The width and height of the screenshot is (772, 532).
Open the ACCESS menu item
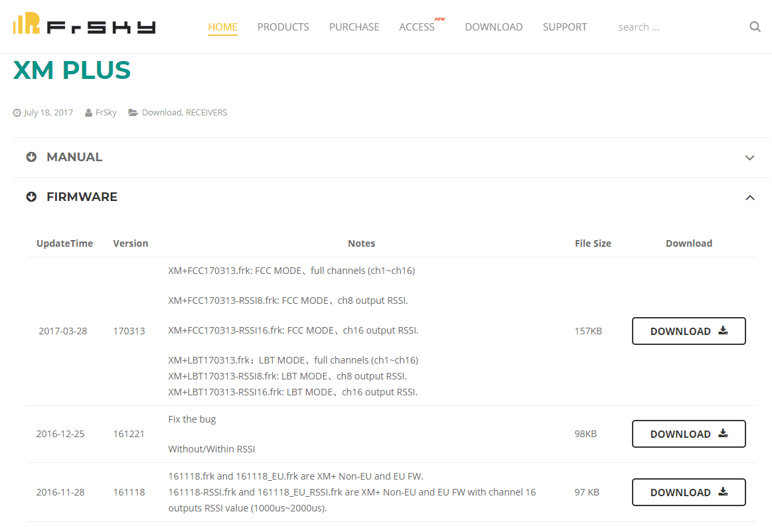417,27
